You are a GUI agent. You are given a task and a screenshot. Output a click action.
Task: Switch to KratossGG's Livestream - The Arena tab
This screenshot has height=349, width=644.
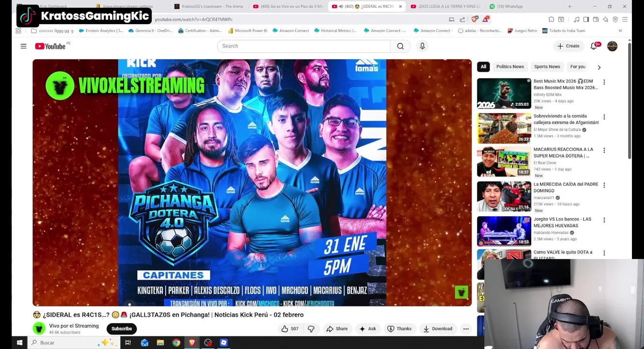click(208, 6)
